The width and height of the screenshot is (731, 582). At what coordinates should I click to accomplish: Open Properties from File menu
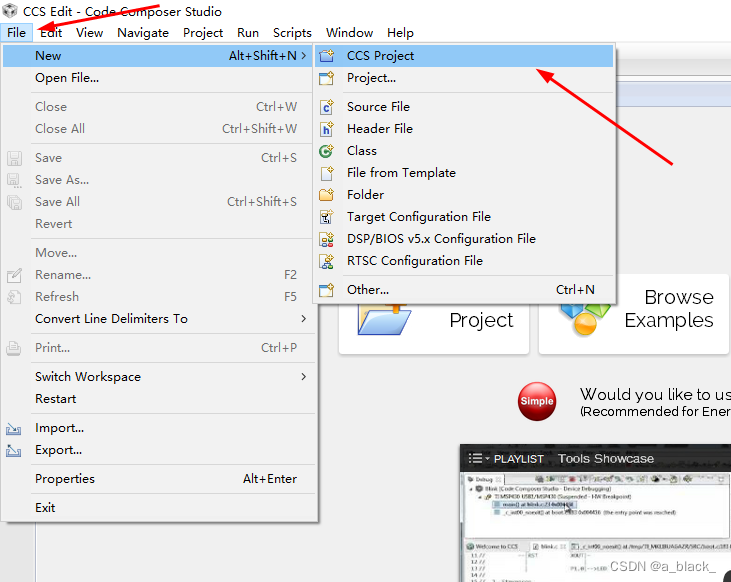[159, 479]
